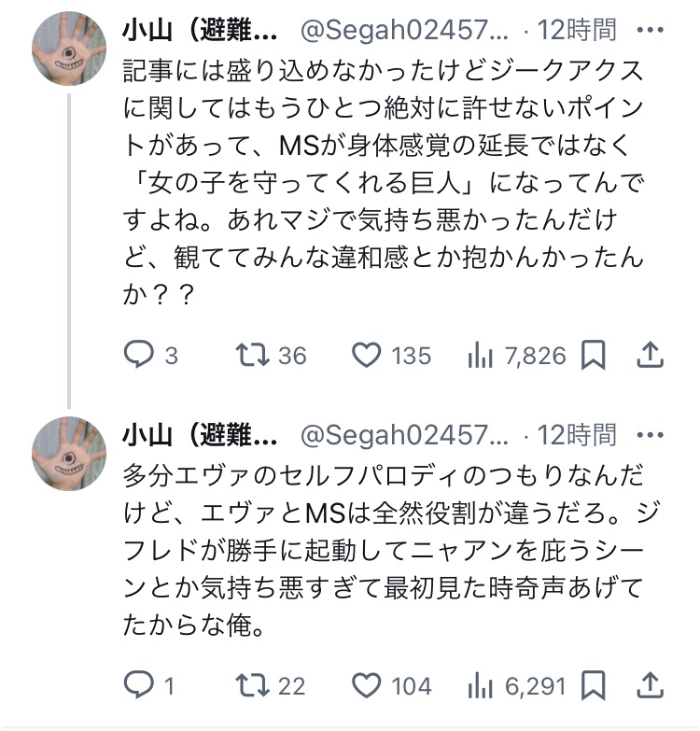Share the second tweet
The width and height of the screenshot is (700, 731).
coord(650,686)
